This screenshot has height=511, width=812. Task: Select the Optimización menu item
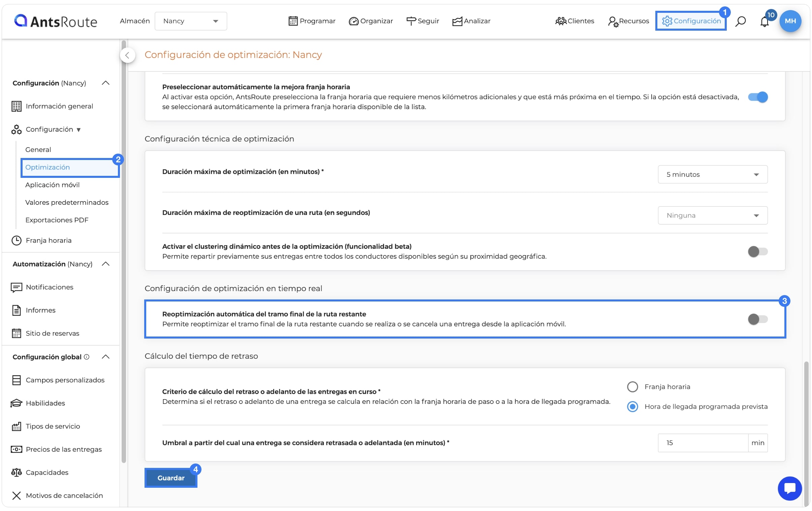(70, 167)
